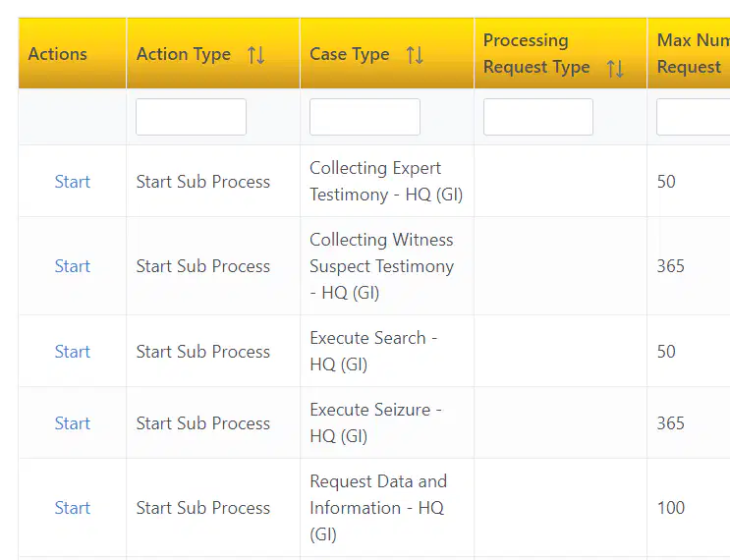Start Request Data and Information process
Image resolution: width=730 pixels, height=560 pixels.
coord(72,508)
